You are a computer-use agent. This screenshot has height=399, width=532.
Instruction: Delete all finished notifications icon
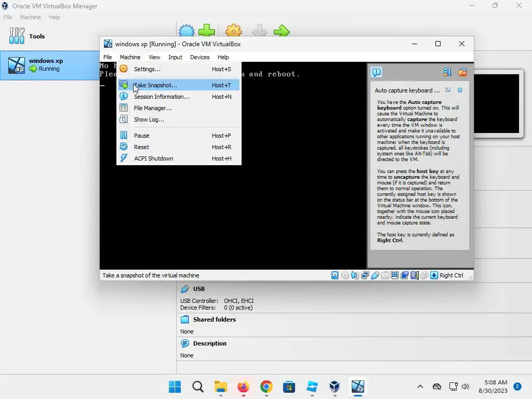[x=463, y=72]
